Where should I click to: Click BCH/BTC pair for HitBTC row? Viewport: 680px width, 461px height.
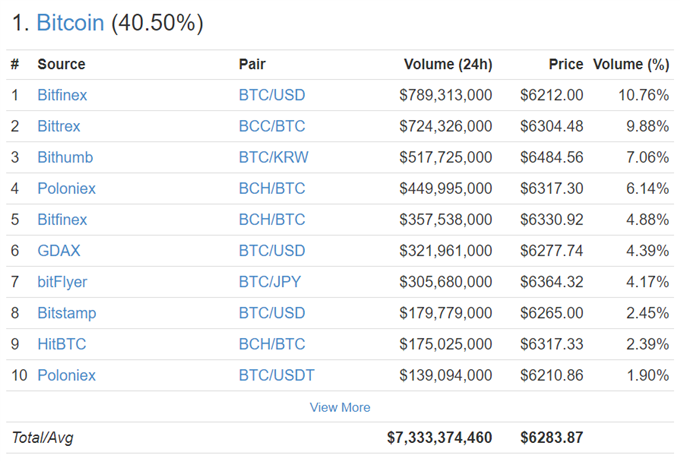pyautogui.click(x=272, y=344)
